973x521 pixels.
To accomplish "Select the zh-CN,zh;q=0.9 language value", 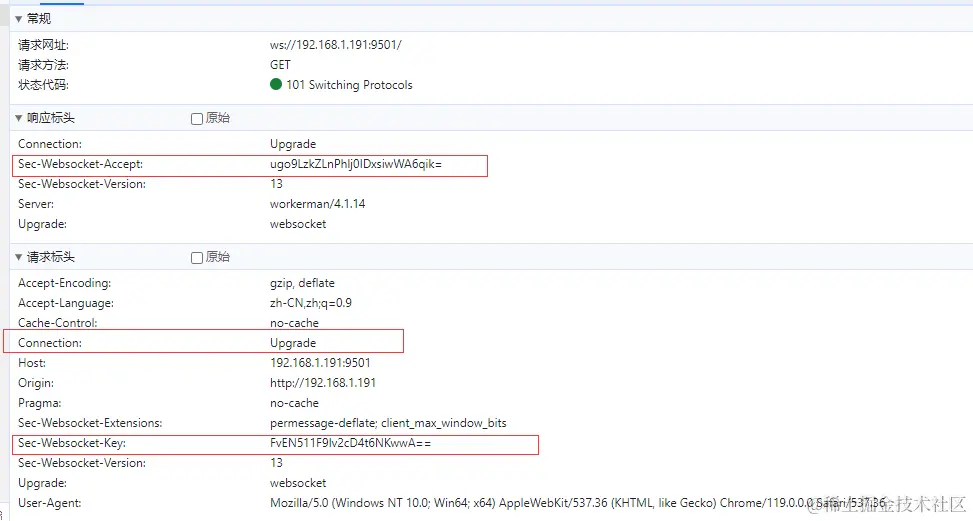I will 311,303.
